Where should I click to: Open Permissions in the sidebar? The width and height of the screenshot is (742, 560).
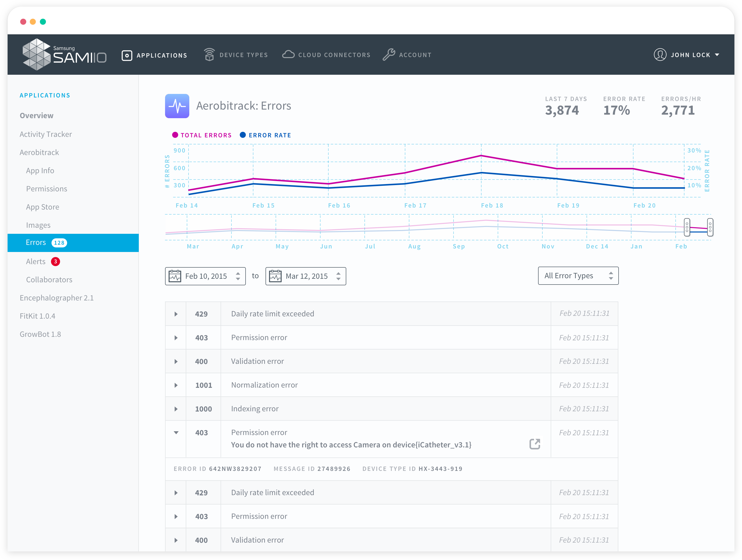47,189
